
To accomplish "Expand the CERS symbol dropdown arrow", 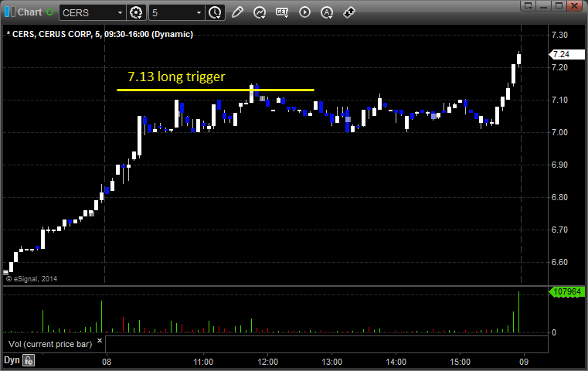I will pos(120,13).
